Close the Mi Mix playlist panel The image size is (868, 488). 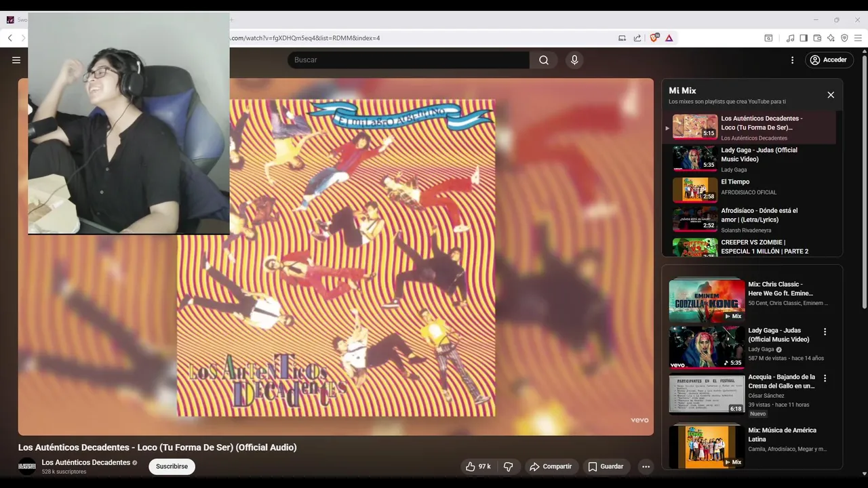pos(831,95)
